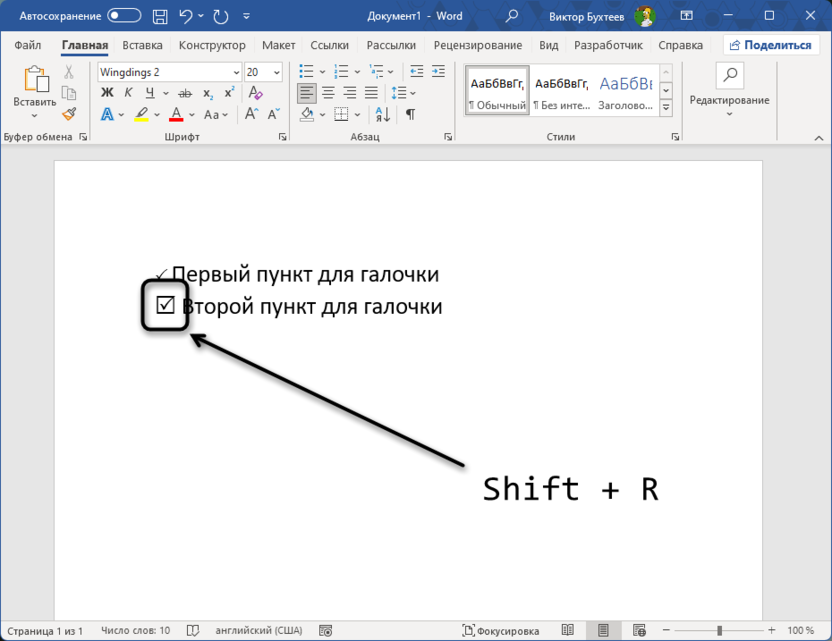Center-align the paragraph text
Image resolution: width=832 pixels, height=641 pixels.
click(328, 93)
